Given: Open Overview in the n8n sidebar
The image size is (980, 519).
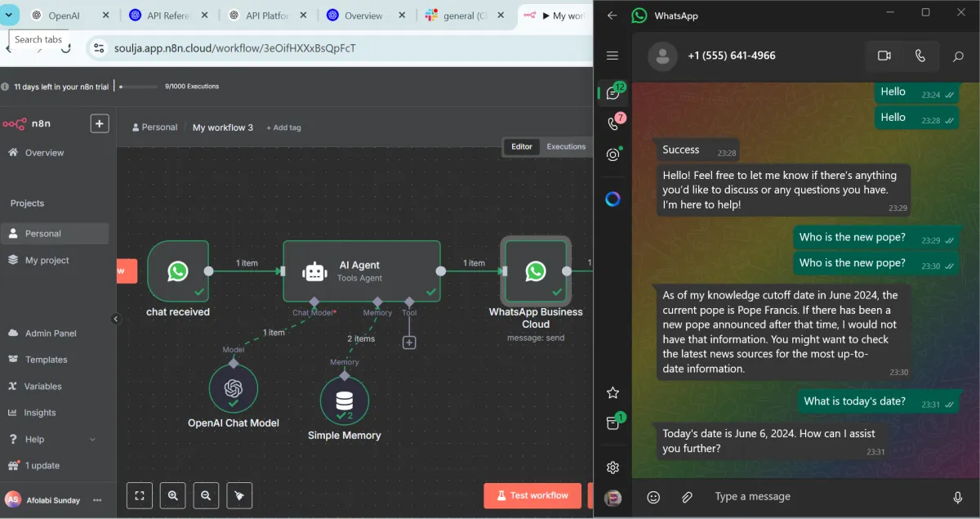Looking at the screenshot, I should click(54, 153).
